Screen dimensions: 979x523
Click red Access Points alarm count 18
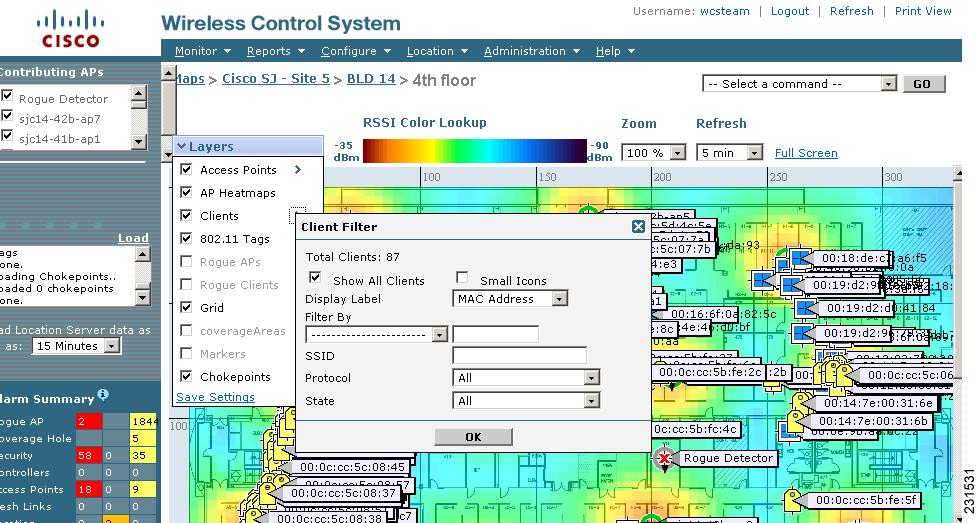(88, 489)
